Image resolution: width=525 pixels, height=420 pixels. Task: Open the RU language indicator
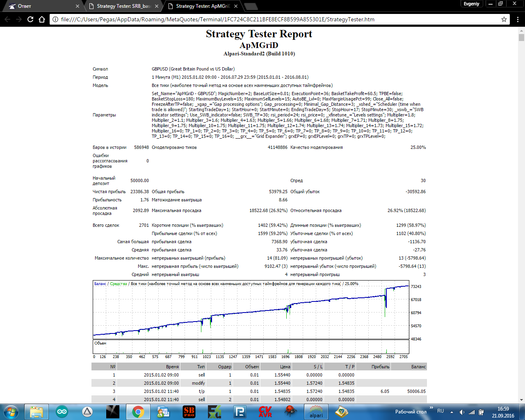coord(441,411)
